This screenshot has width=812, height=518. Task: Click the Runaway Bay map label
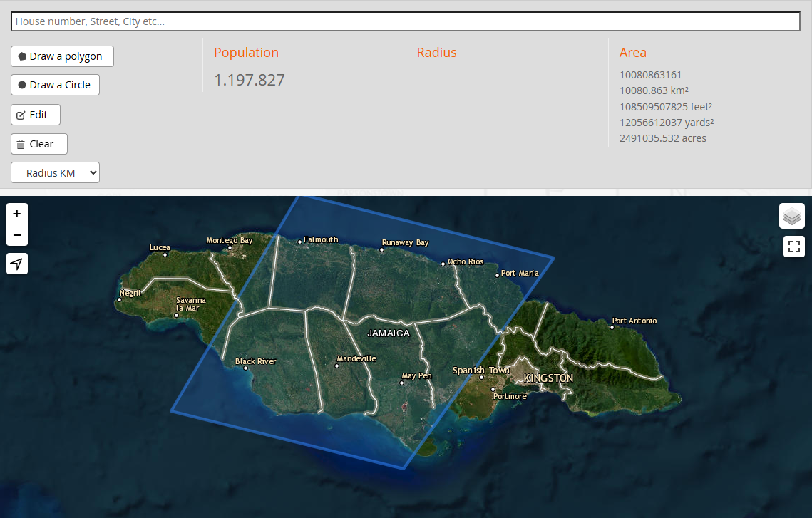(x=405, y=242)
